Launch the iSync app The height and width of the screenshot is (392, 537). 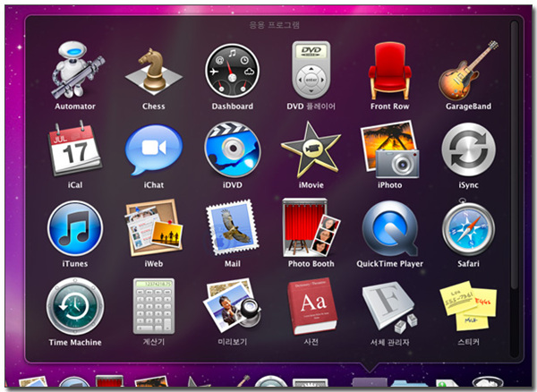coord(468,149)
